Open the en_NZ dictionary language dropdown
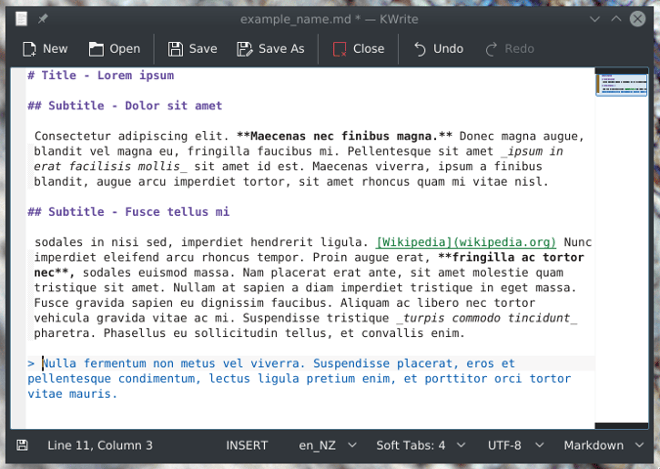This screenshot has width=660, height=469. pos(326,445)
